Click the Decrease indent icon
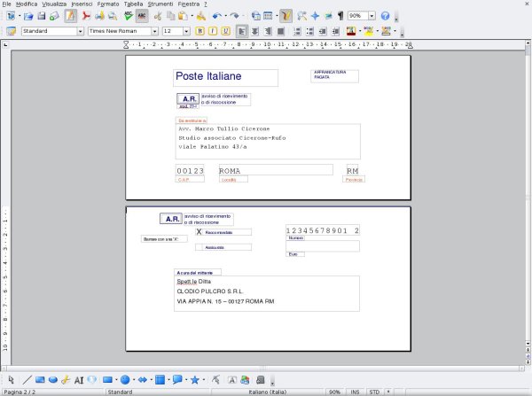Image resolution: width=532 pixels, height=396 pixels. tap(323, 31)
